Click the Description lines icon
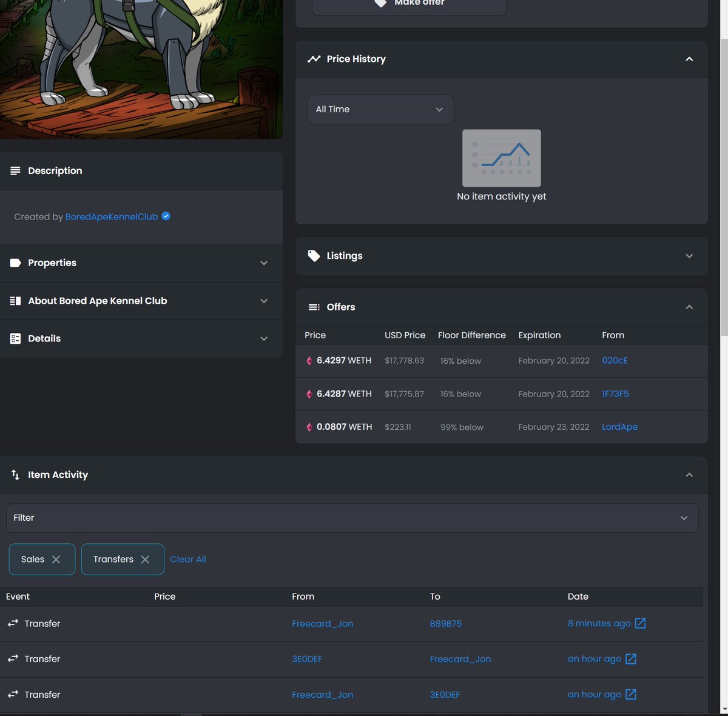 (x=15, y=171)
